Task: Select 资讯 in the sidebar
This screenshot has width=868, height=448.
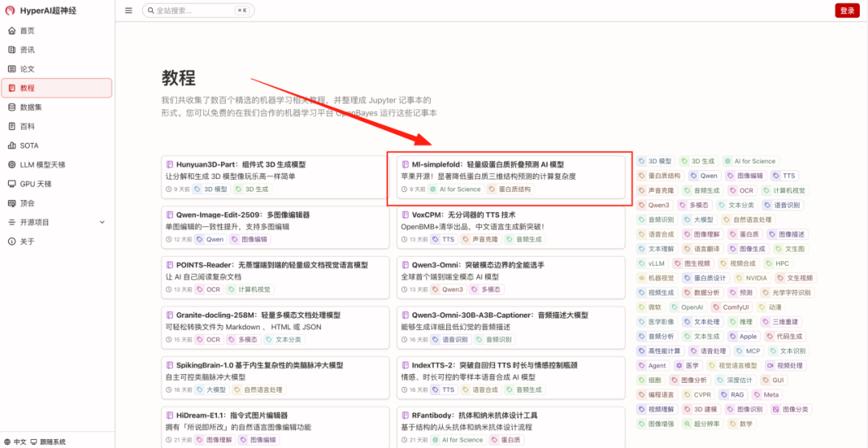Action: 27,50
